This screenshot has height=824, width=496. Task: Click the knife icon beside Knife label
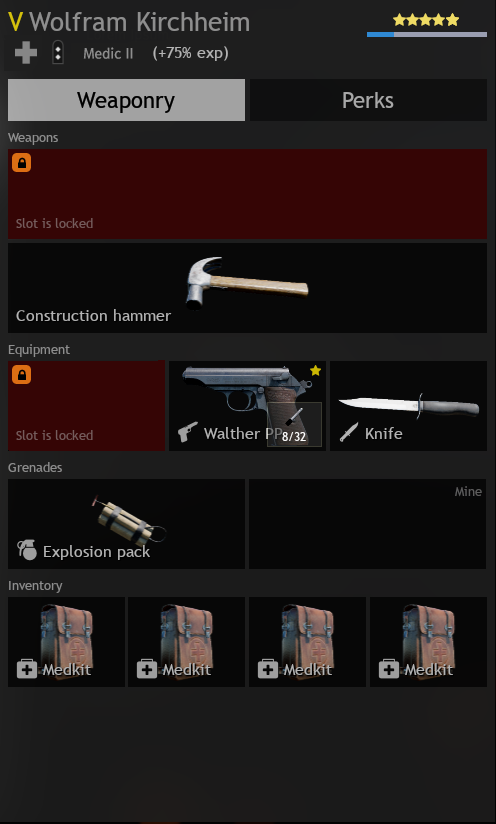point(348,432)
